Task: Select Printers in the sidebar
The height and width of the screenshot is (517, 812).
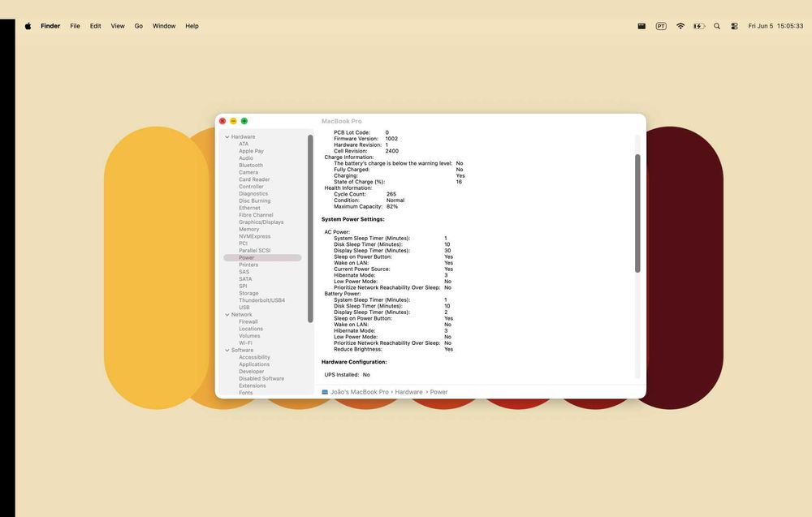Action: click(x=248, y=265)
